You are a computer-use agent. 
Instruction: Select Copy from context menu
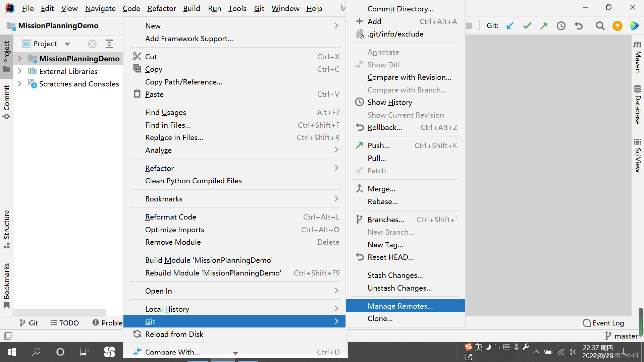click(x=235, y=69)
